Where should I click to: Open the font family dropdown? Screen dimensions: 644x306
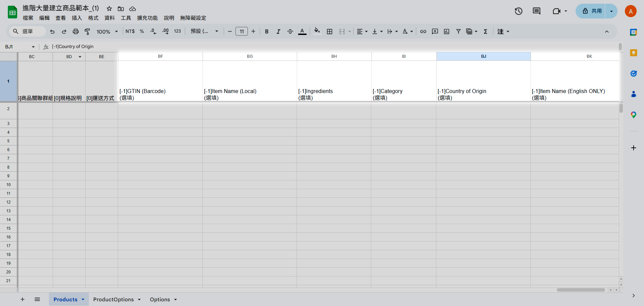tap(205, 31)
